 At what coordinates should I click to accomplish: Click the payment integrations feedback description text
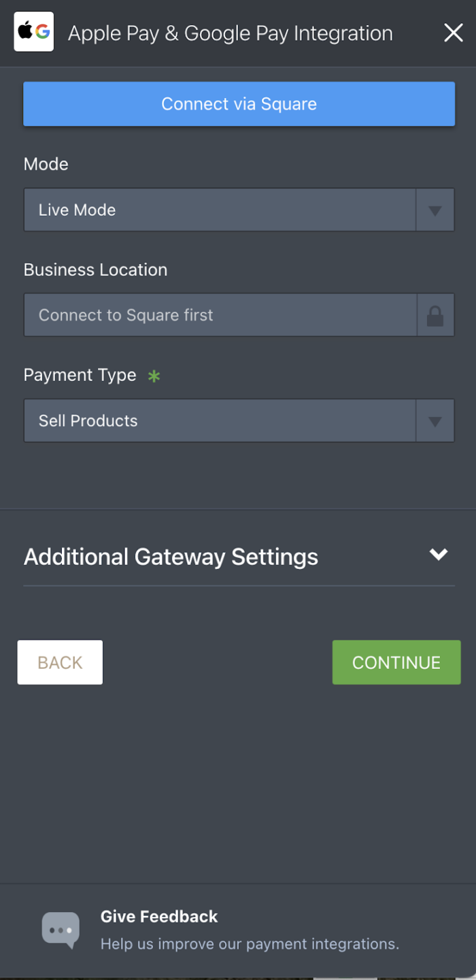[250, 943]
